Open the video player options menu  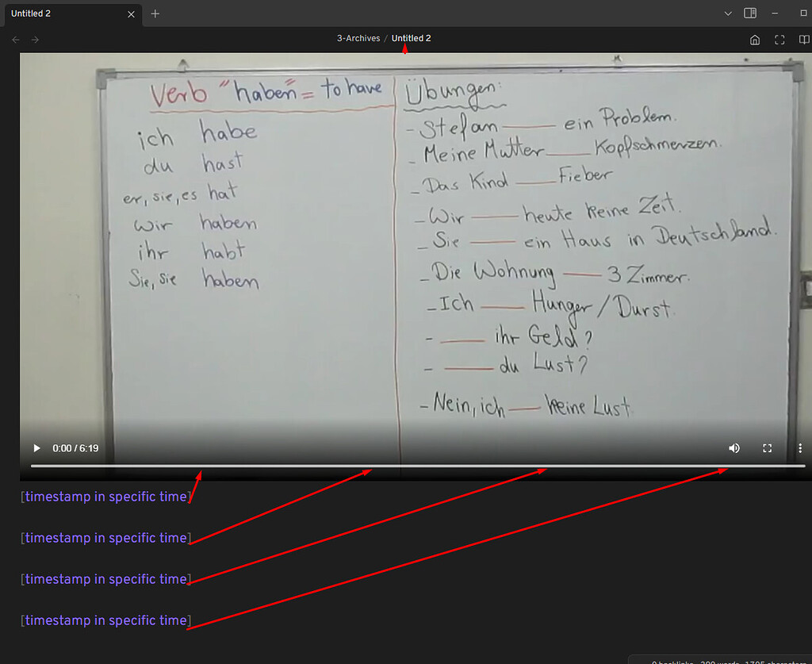[x=800, y=448]
